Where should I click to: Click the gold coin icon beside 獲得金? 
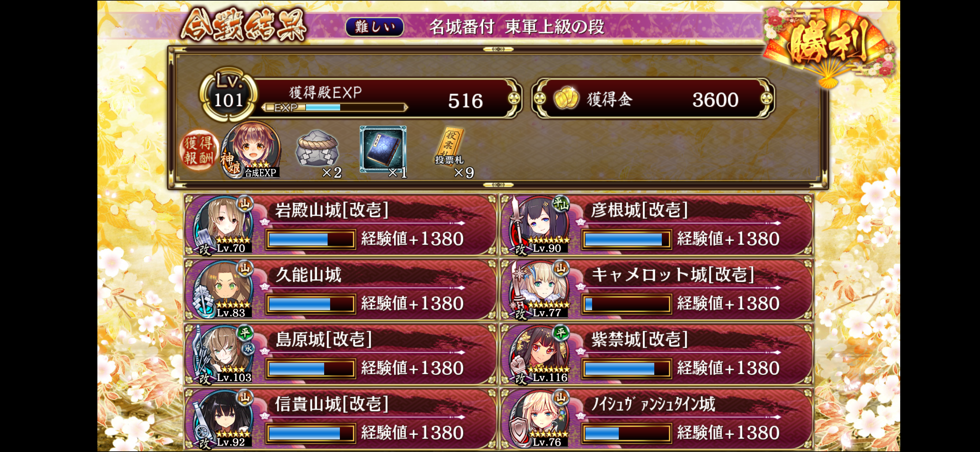tap(566, 99)
